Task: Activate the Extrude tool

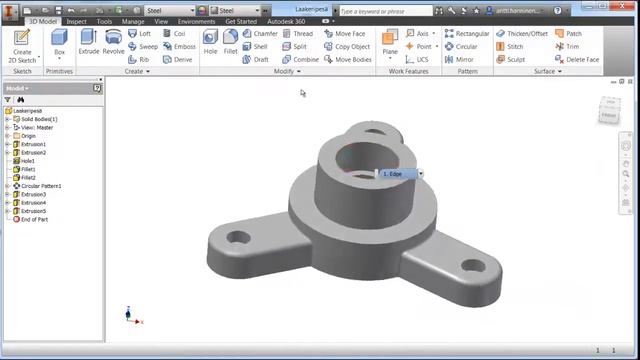Action: point(89,42)
